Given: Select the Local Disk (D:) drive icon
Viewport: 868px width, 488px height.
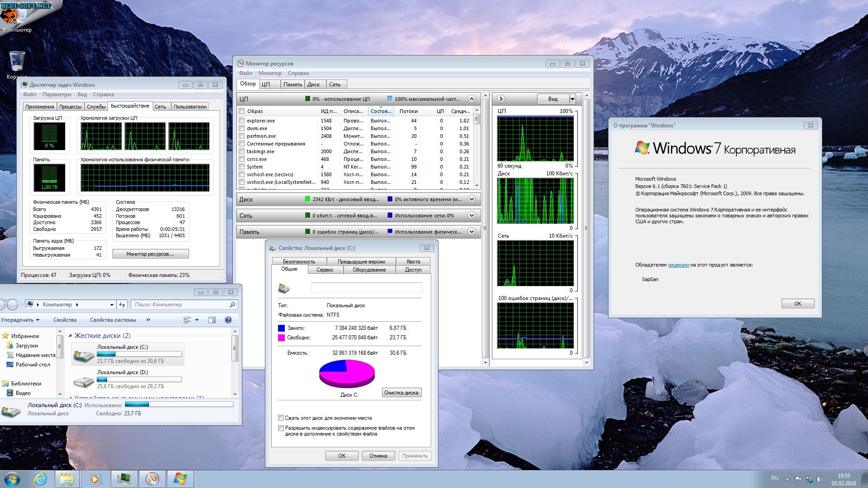Looking at the screenshot, I should (x=84, y=382).
